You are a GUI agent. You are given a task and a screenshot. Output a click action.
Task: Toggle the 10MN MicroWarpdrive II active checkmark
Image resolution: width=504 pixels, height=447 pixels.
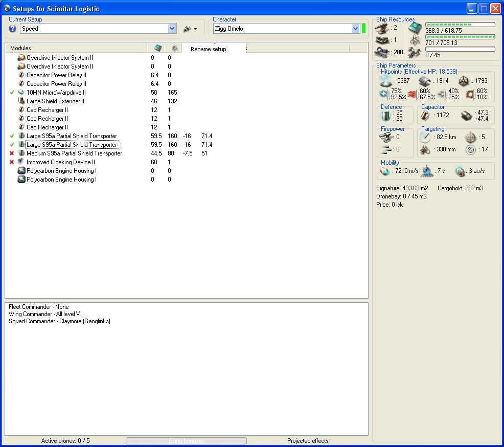pyautogui.click(x=12, y=92)
